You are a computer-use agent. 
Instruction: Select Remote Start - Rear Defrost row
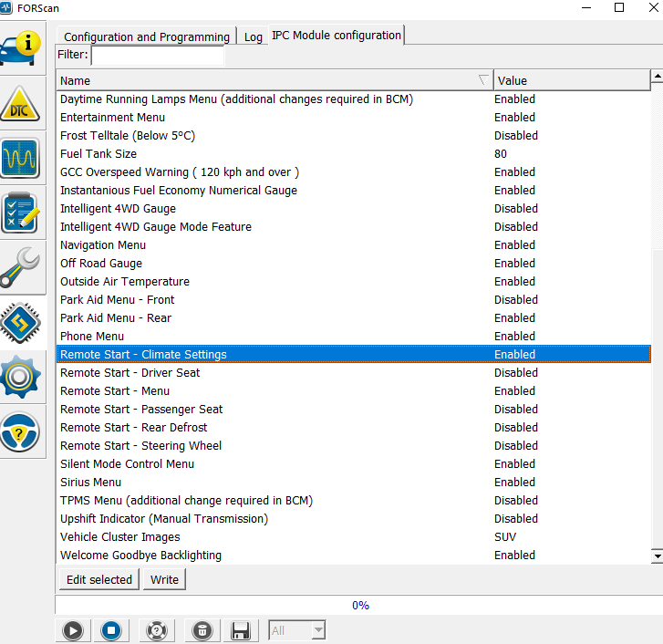pos(354,427)
